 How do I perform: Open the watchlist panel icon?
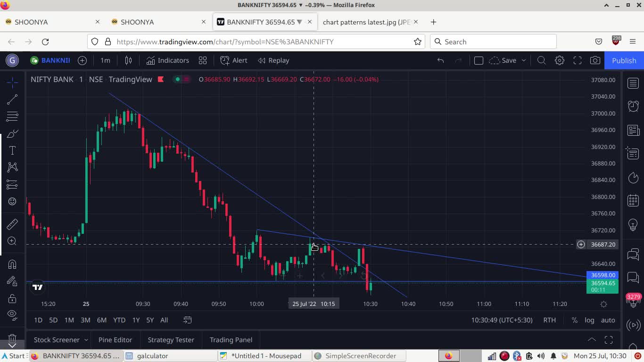633,83
